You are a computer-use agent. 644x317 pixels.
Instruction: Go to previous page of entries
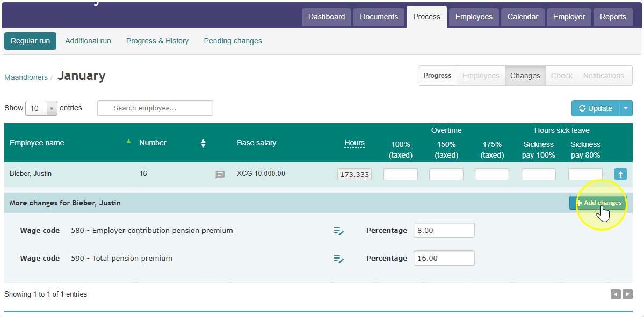[615, 294]
